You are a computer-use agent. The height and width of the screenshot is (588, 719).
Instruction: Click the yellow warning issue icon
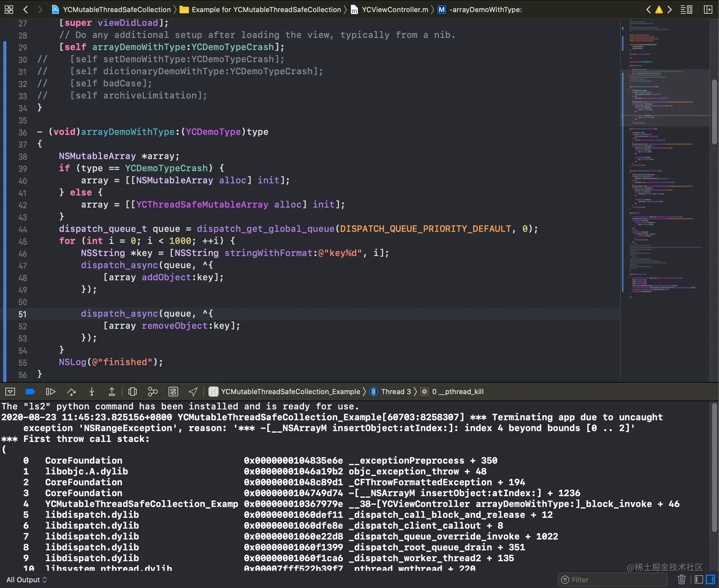click(659, 10)
